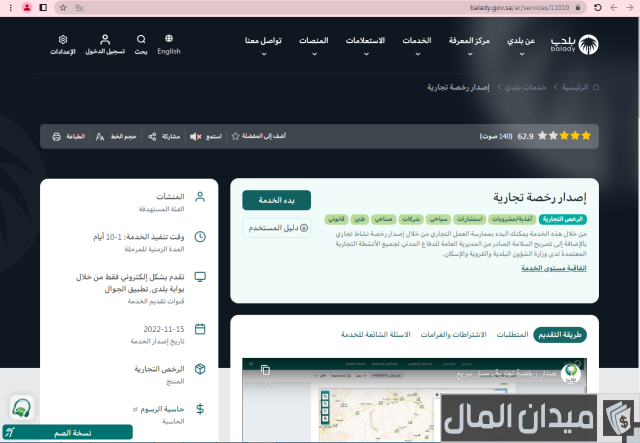Open the audio assistant headphones icon
640x443 pixels.
click(21, 409)
